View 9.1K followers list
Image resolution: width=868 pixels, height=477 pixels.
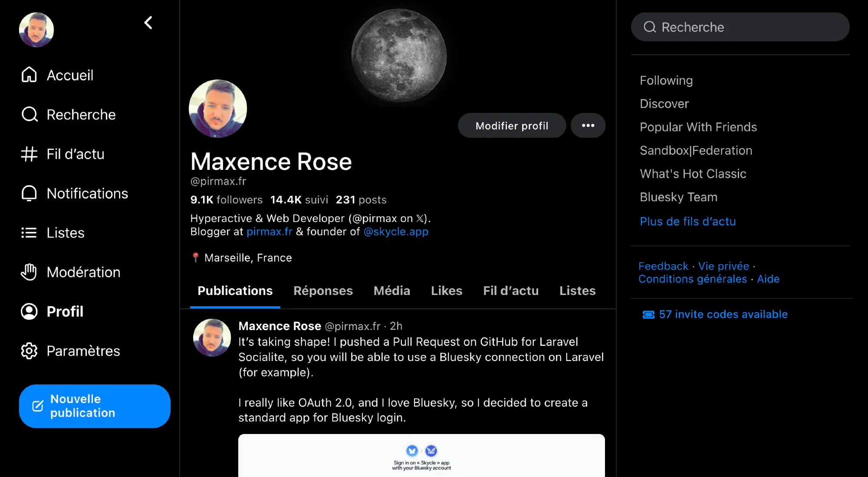[x=227, y=200]
